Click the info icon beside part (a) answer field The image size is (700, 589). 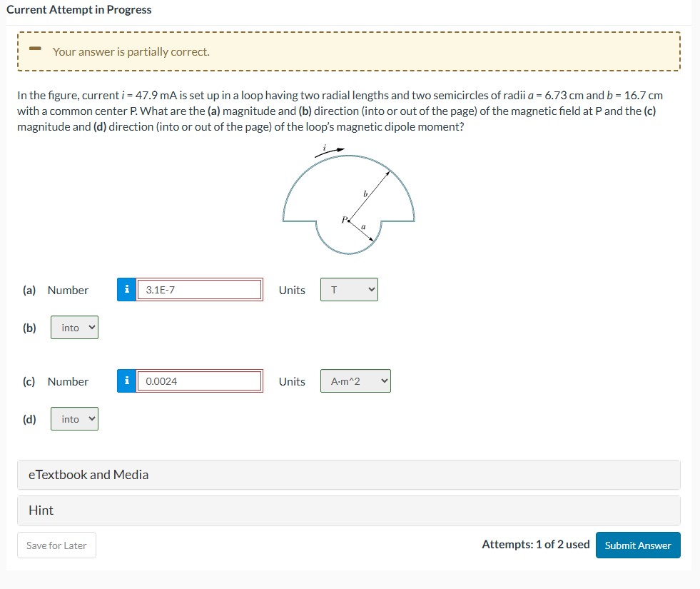click(126, 289)
